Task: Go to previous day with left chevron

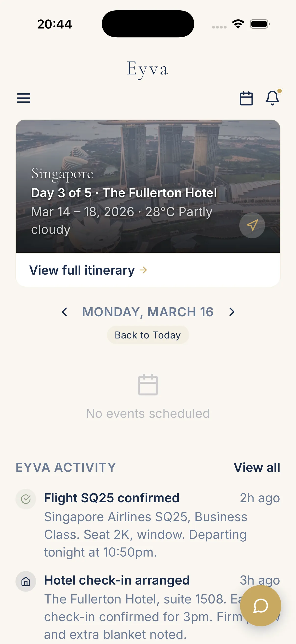Action: pyautogui.click(x=65, y=312)
